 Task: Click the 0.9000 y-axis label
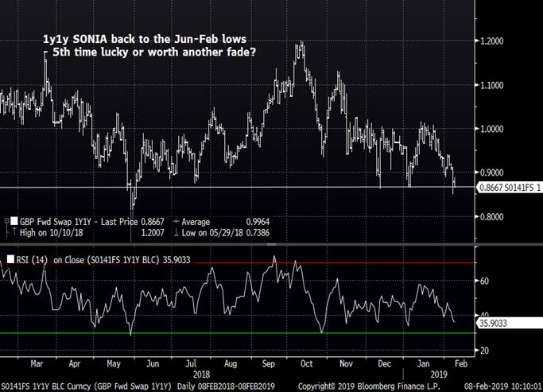[492, 173]
